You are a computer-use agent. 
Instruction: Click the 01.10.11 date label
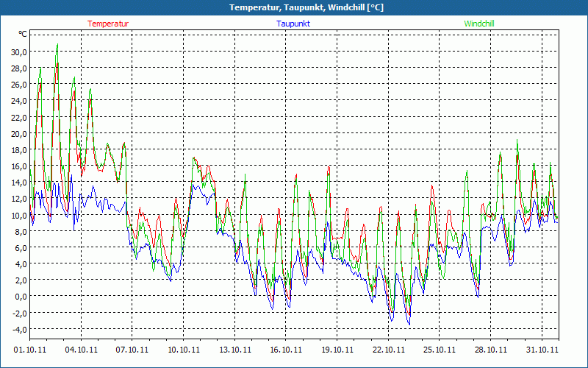(x=30, y=350)
